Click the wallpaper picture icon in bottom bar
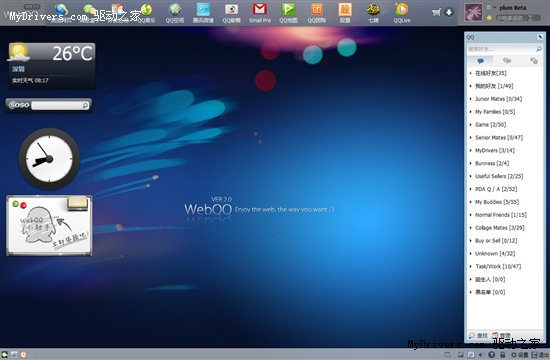Image resolution: width=550 pixels, height=360 pixels. pos(461,355)
